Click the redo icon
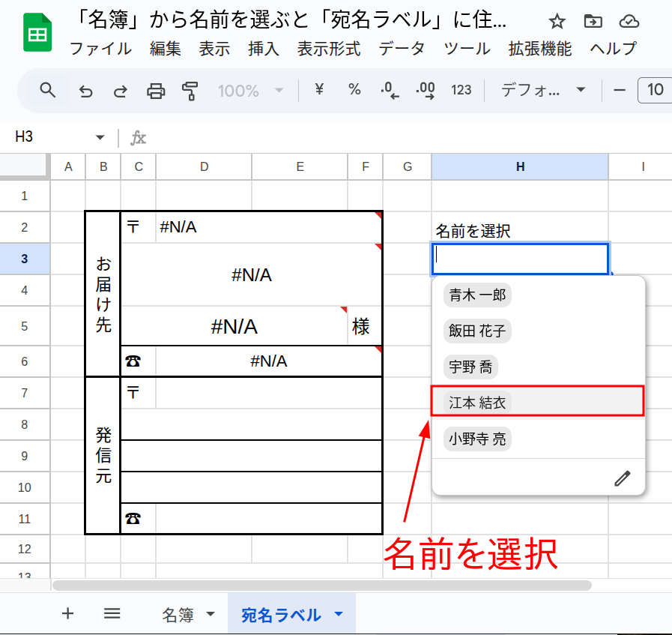The height and width of the screenshot is (635, 672). point(120,90)
